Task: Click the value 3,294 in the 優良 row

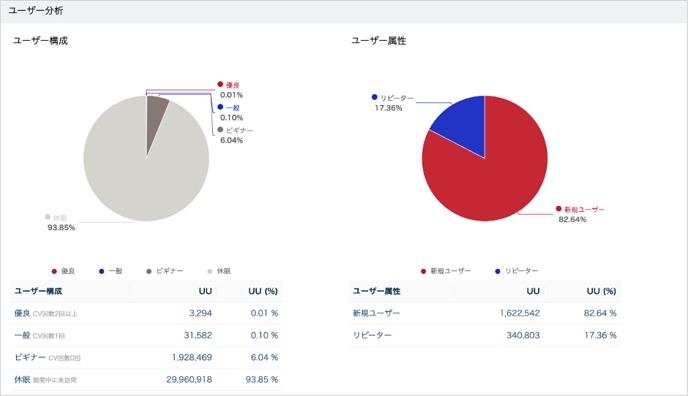Action: [201, 313]
